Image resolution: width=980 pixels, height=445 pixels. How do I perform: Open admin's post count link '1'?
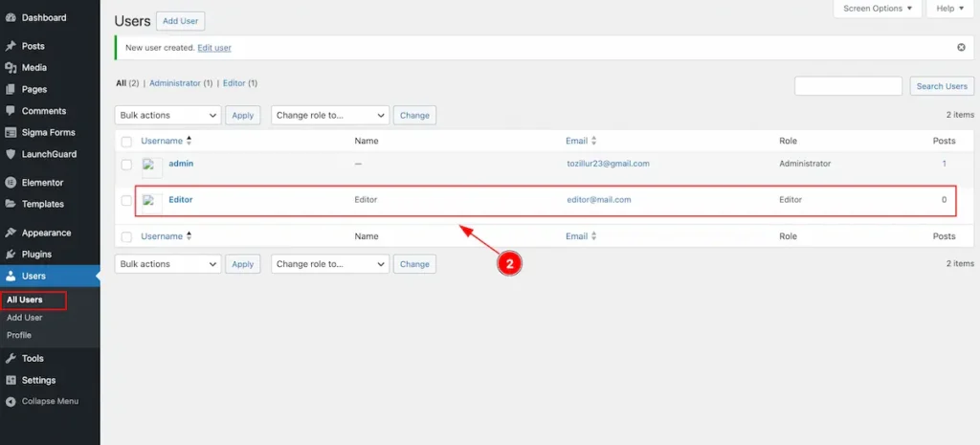[x=944, y=164]
